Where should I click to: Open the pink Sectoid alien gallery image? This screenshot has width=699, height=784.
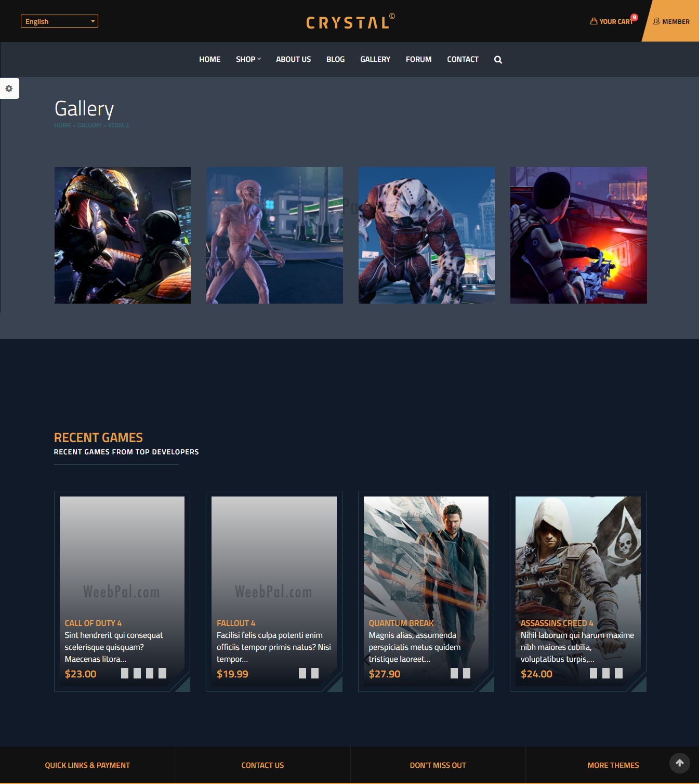point(274,235)
